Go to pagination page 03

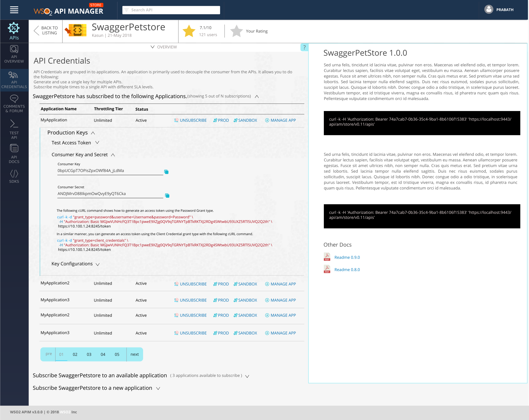[x=89, y=354]
